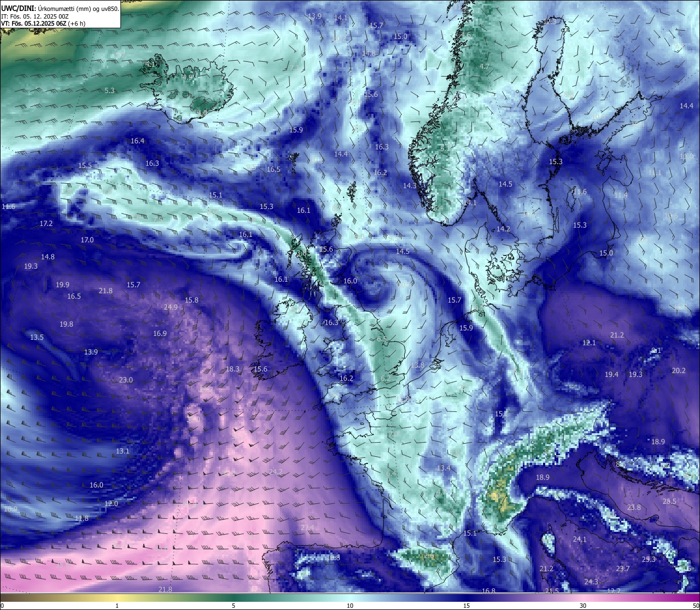The width and height of the screenshot is (700, 610).
Task: Click the map value "24.9"
Action: [x=171, y=307]
